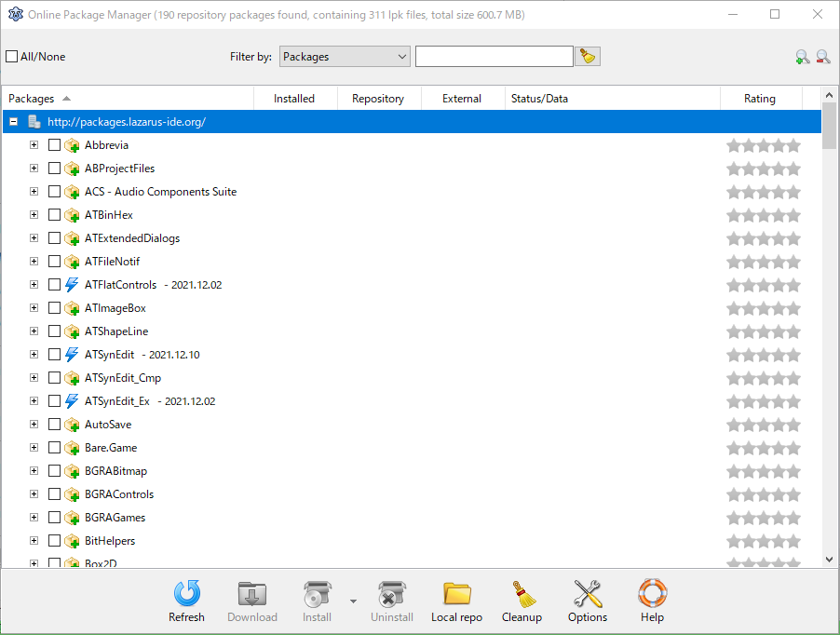This screenshot has width=840, height=635.
Task: Click the Help lifebuoy icon
Action: 652,593
